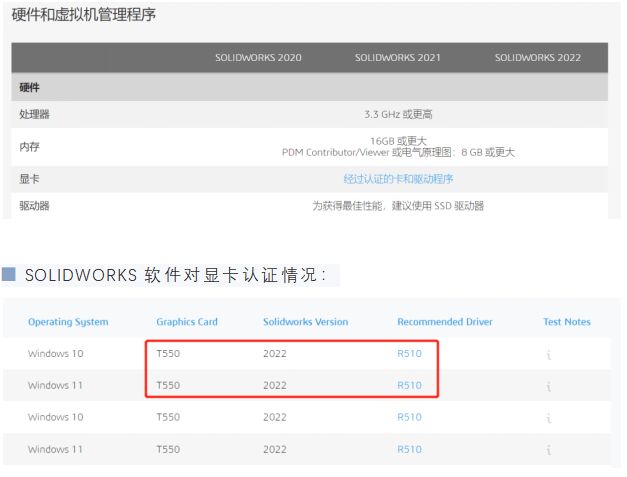
Task: Click the Test Notes column header
Action: click(566, 322)
